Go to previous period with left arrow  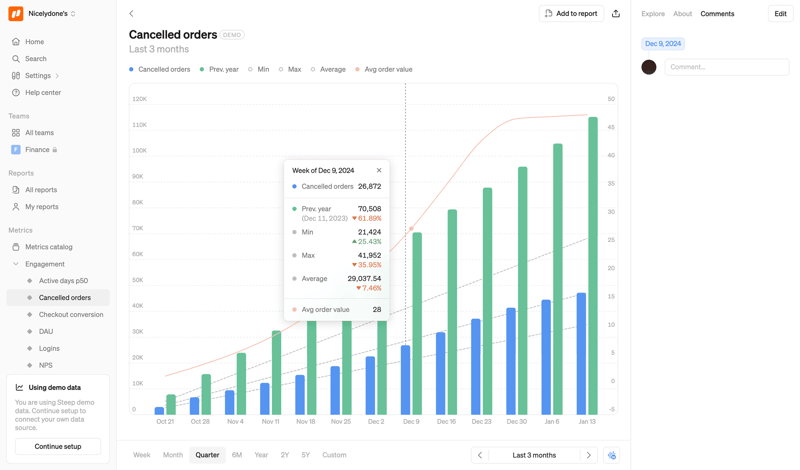click(480, 455)
